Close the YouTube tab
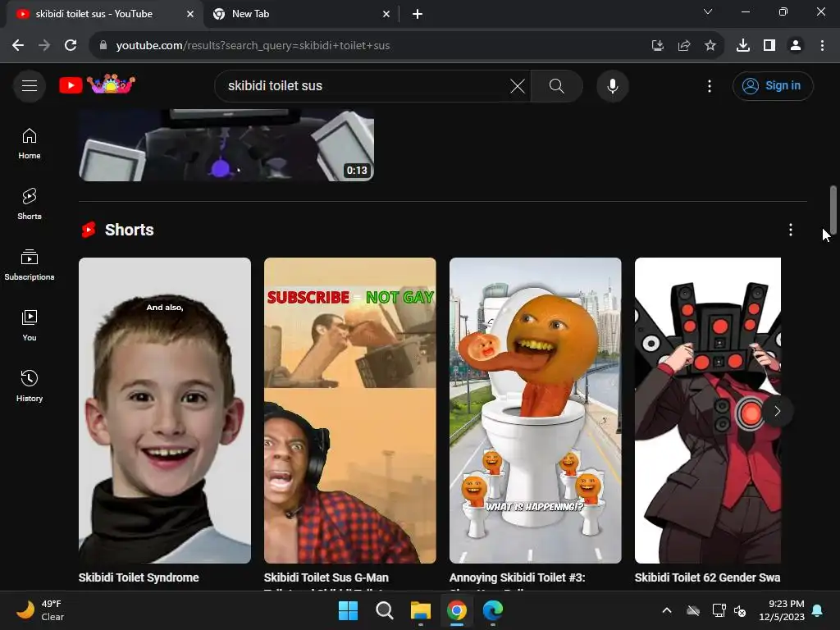 [x=190, y=15]
